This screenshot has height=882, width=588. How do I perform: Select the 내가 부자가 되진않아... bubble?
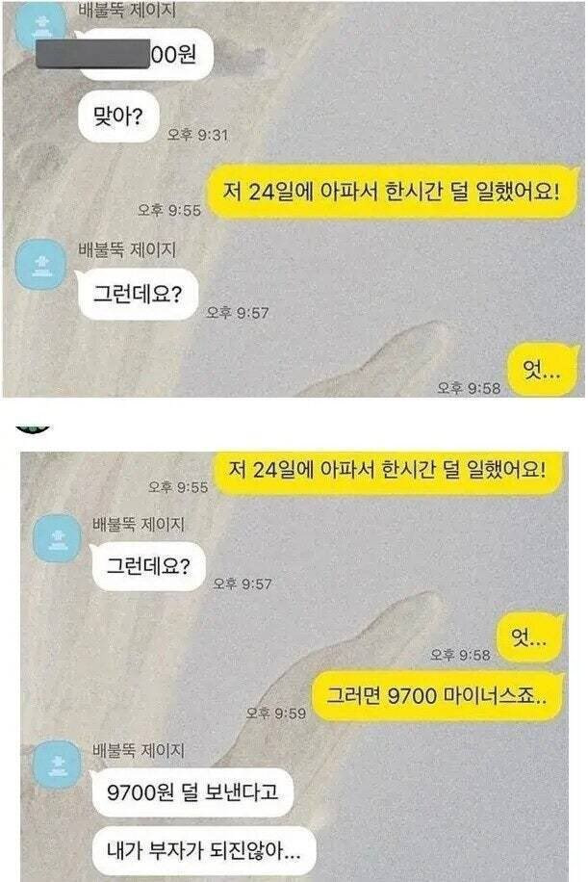[x=203, y=851]
